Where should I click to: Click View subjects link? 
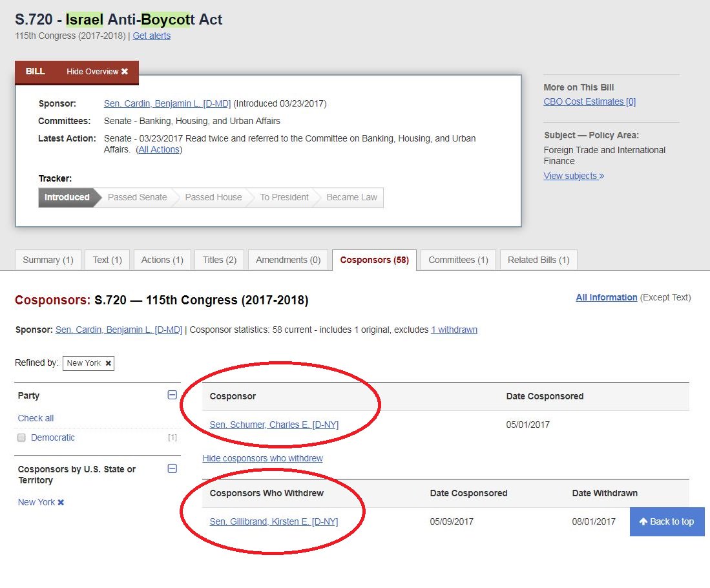pyautogui.click(x=574, y=176)
